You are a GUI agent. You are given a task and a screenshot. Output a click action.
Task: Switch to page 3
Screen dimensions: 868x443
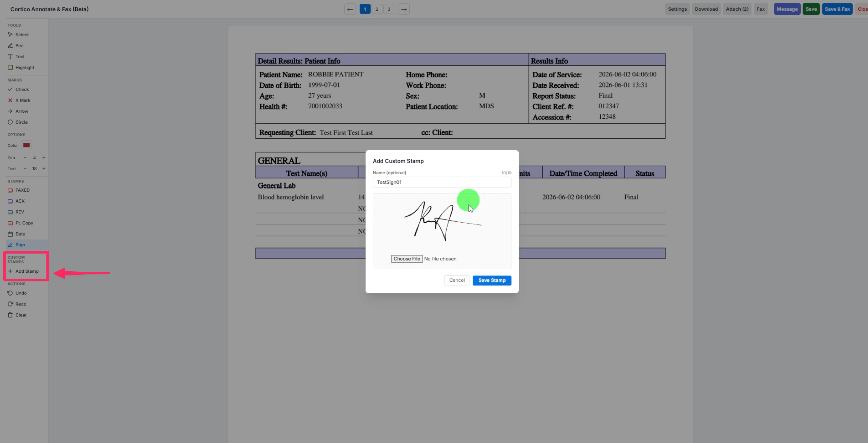click(x=389, y=9)
